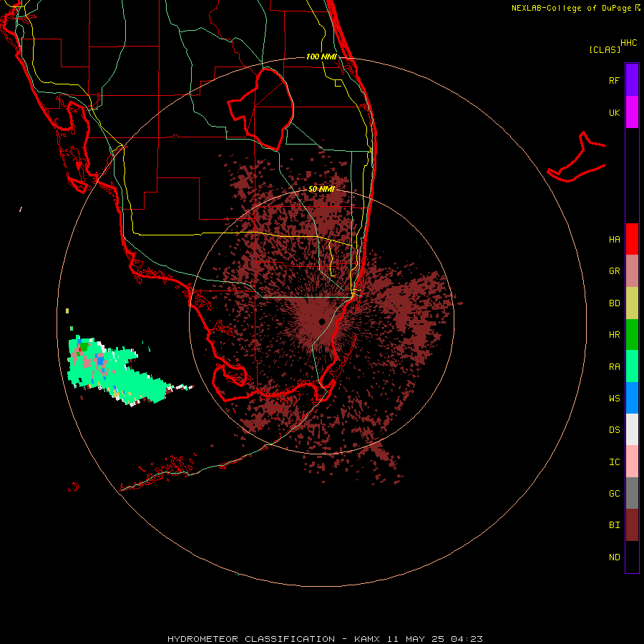Screen dimensions: 644x644
Task: Click the WS blue legend swatch
Action: 632,398
